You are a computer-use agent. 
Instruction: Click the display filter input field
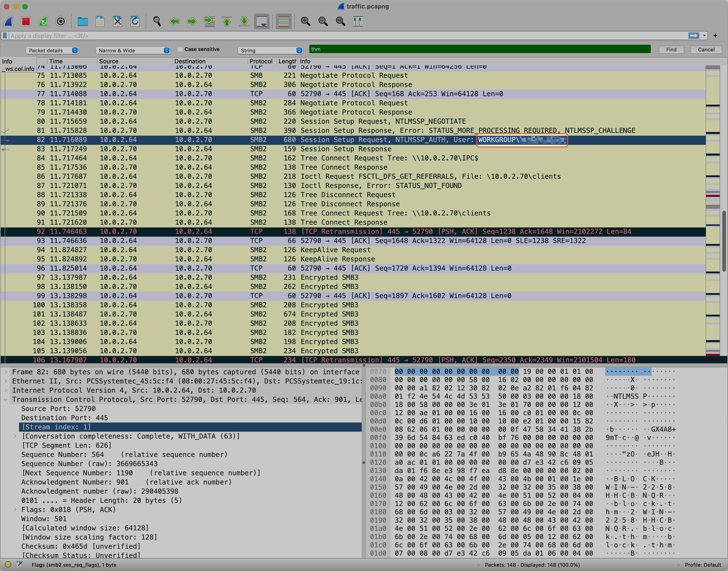click(347, 35)
